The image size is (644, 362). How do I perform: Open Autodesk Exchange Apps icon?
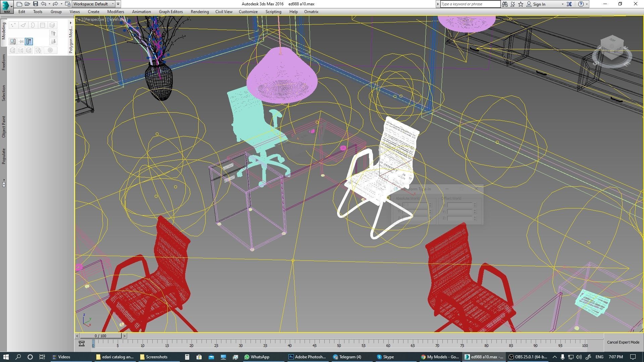(x=569, y=4)
